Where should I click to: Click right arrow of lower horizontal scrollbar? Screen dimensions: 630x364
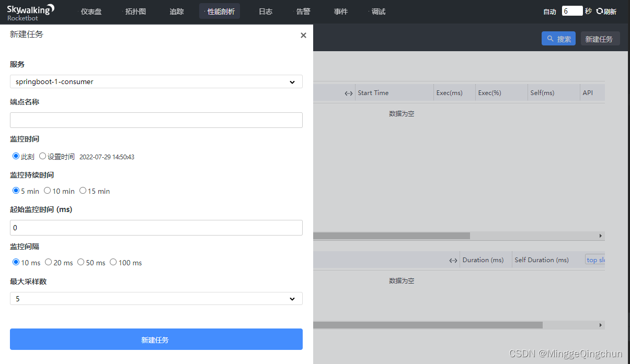click(x=601, y=325)
